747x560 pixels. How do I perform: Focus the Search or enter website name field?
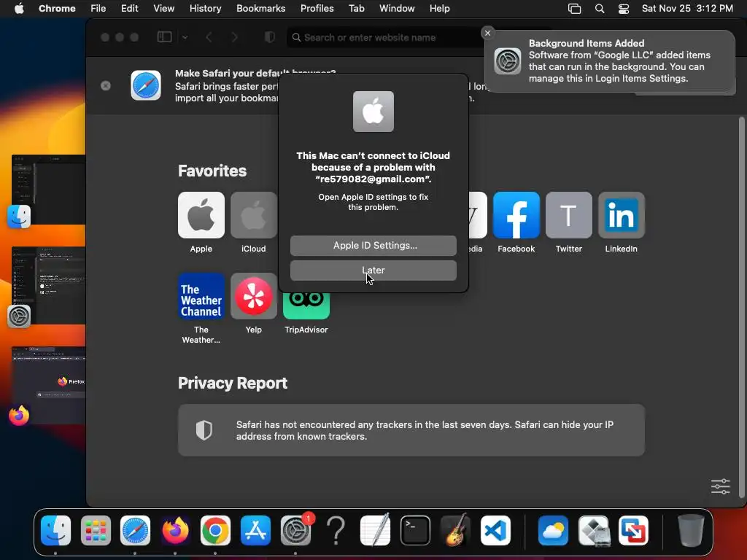point(386,37)
